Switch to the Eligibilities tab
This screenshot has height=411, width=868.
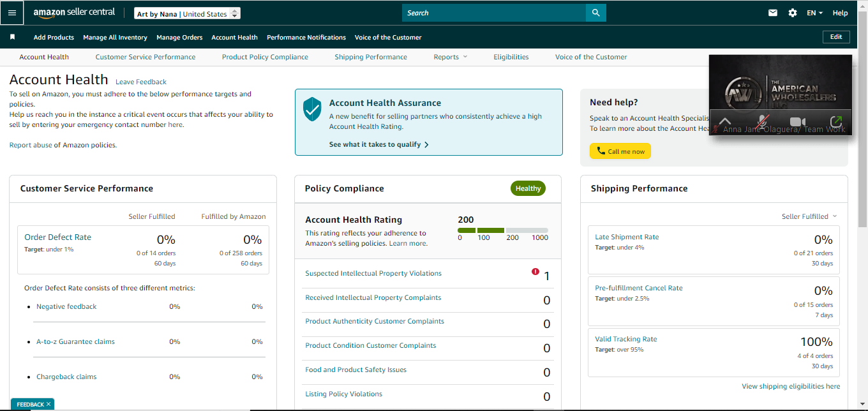pos(511,57)
